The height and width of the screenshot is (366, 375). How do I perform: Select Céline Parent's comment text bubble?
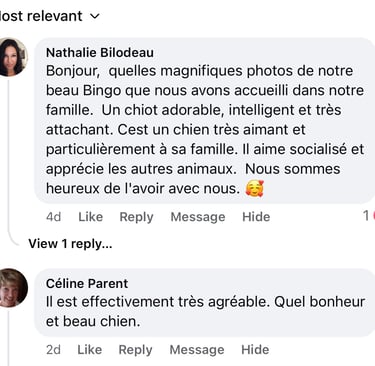[x=205, y=303]
